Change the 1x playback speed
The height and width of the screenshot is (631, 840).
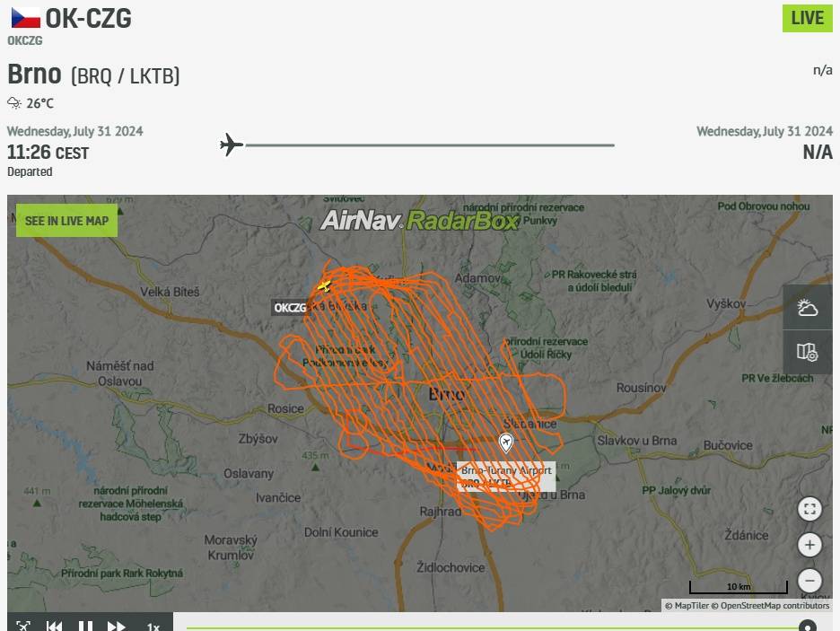pyautogui.click(x=153, y=627)
